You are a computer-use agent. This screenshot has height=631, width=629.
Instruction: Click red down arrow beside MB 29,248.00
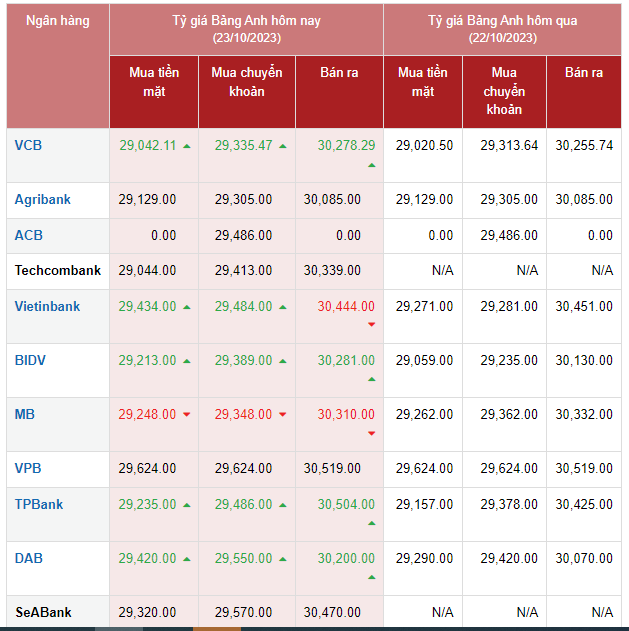[186, 415]
